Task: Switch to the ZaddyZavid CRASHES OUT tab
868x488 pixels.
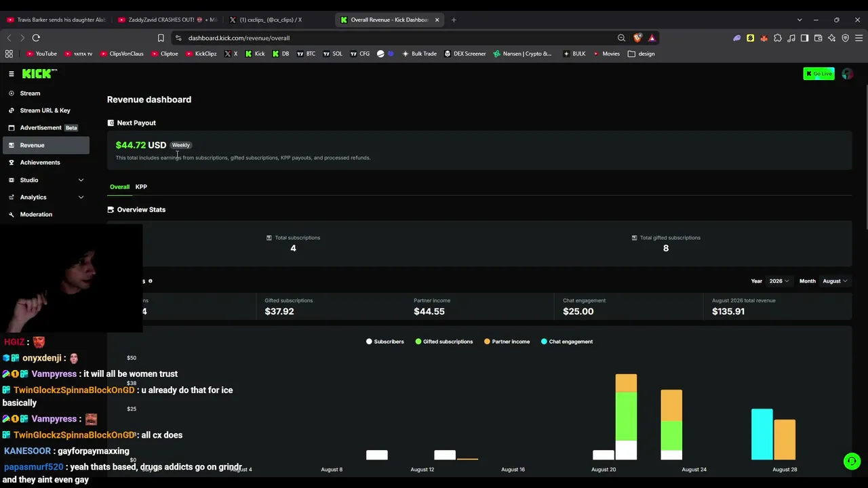Action: [x=168, y=20]
